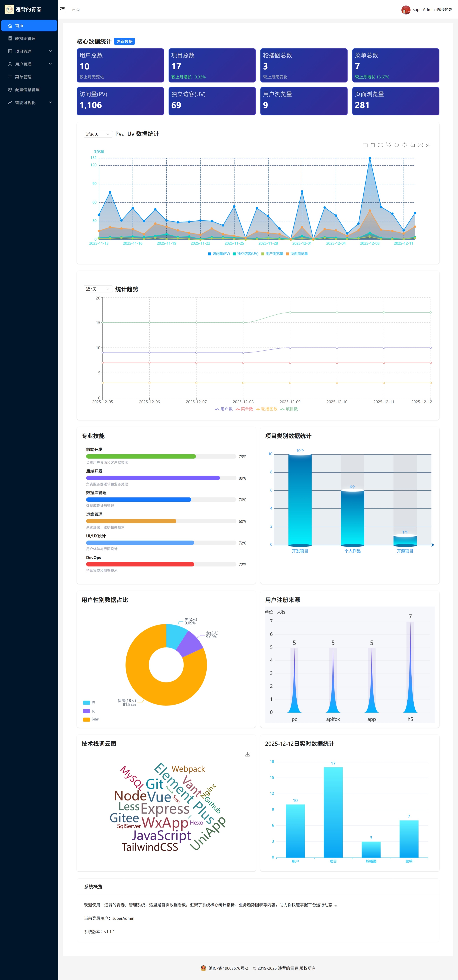This screenshot has height=980, width=458.
Task: Download the Pv Uv chart as image
Action: tap(428, 145)
